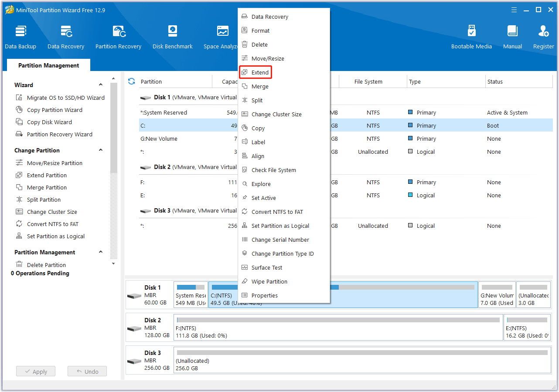Screen dimensions: 559x392
Task: Select the E: partition row
Action: point(345,195)
